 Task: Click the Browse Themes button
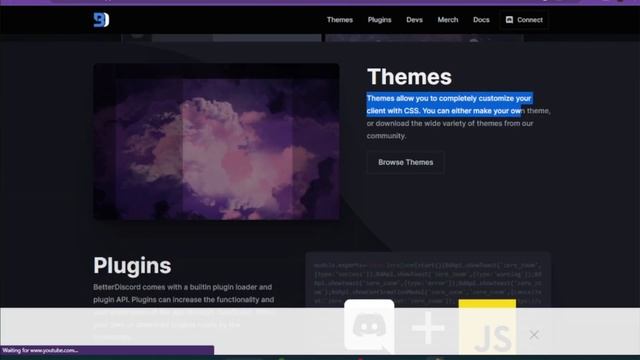pos(405,162)
